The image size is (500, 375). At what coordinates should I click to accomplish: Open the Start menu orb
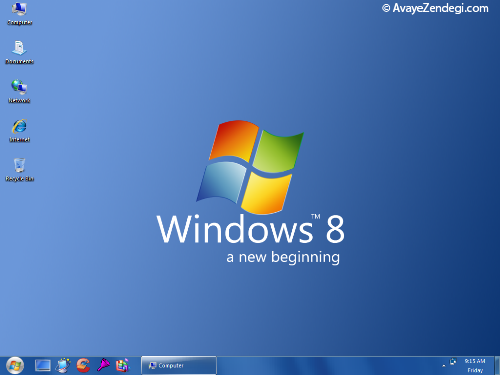tap(15, 365)
